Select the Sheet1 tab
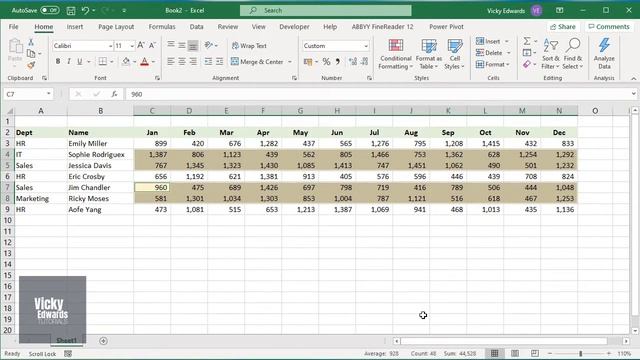This screenshot has width=640, height=360. [67, 340]
